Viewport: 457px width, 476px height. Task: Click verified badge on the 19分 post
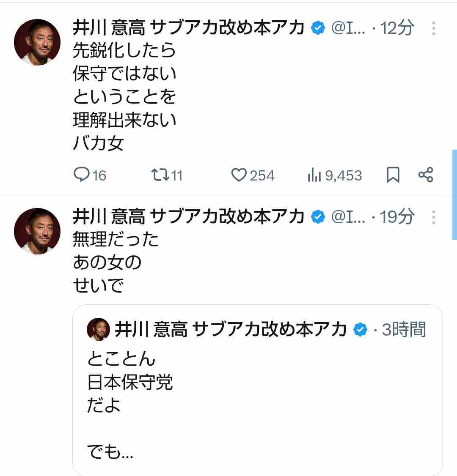(318, 217)
